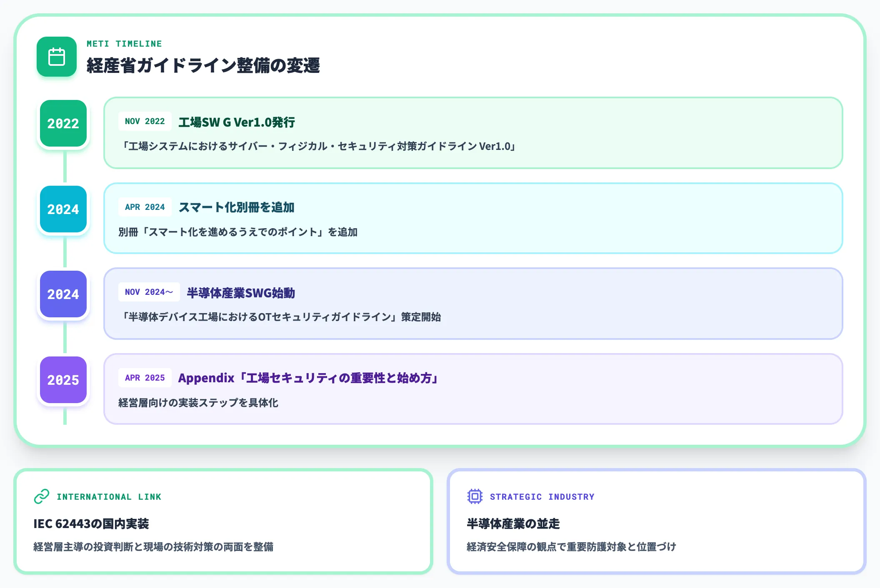
Task: Click the APR 2025 date badge
Action: [145, 378]
